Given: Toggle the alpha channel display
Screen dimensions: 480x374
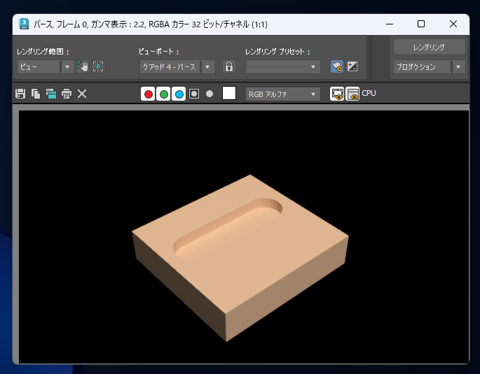Looking at the screenshot, I should click(194, 94).
